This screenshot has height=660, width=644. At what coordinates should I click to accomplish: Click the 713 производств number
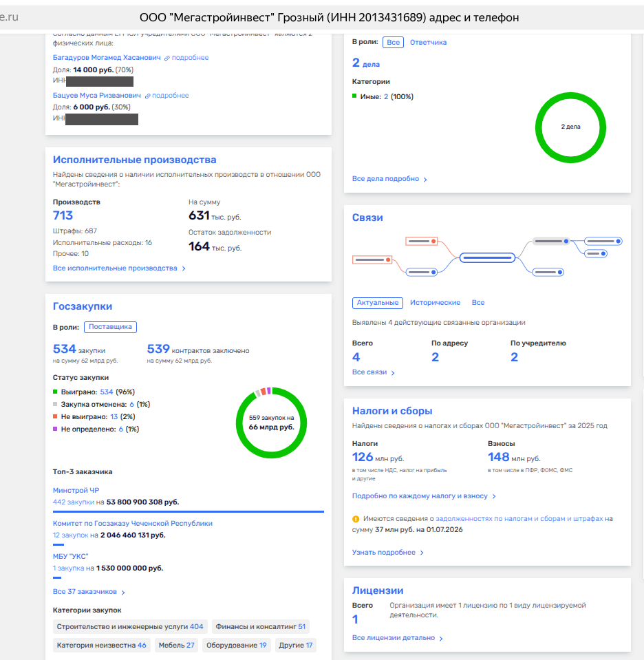[x=63, y=215]
